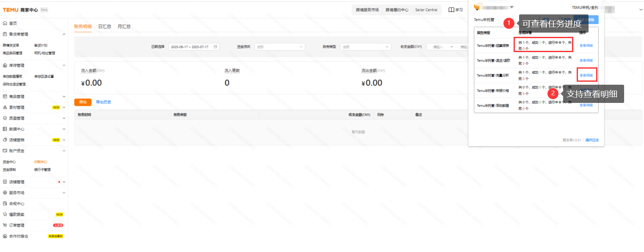Image resolution: width=644 pixels, height=252 pixels.
Task: Click the 合规中心 sidebar icon
Action: [x=5, y=203]
